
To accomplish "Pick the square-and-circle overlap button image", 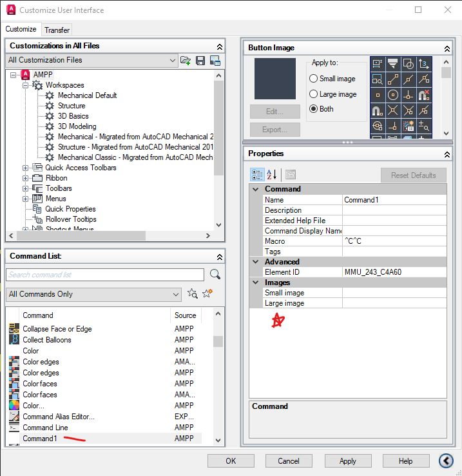I will pyautogui.click(x=409, y=64).
